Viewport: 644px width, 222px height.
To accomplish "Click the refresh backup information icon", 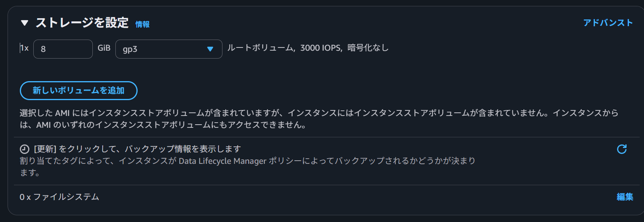I will [621, 149].
